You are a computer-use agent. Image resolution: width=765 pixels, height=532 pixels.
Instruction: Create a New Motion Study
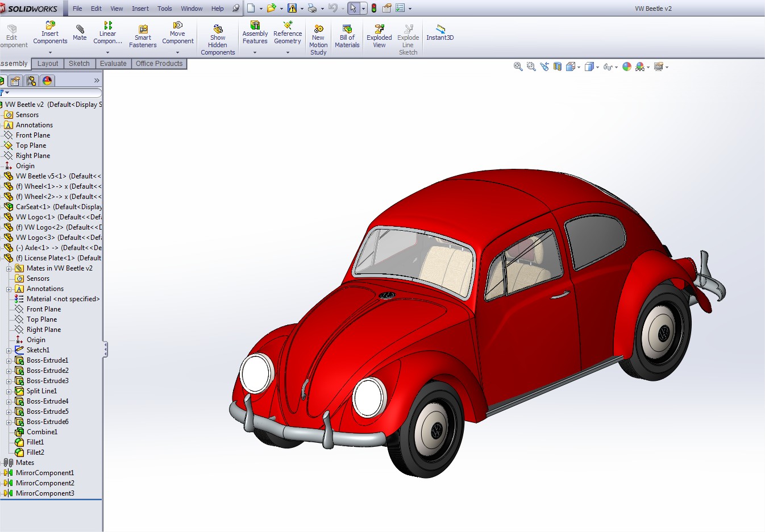coord(318,40)
